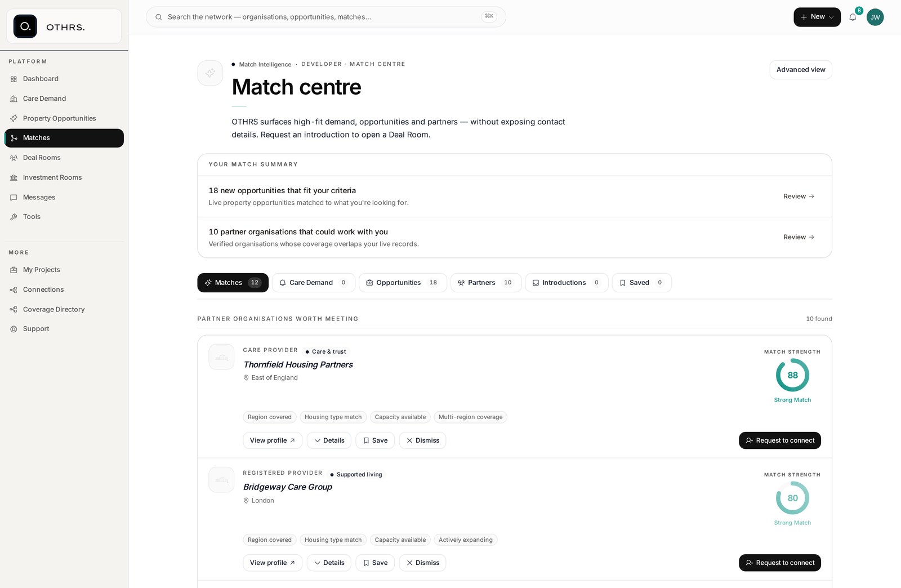Select Matches in the sidebar

coord(64,138)
